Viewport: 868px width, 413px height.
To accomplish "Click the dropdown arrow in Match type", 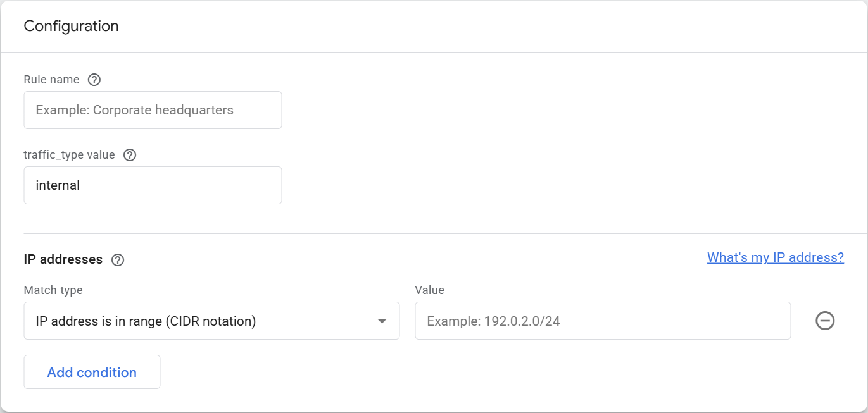I will pos(382,321).
